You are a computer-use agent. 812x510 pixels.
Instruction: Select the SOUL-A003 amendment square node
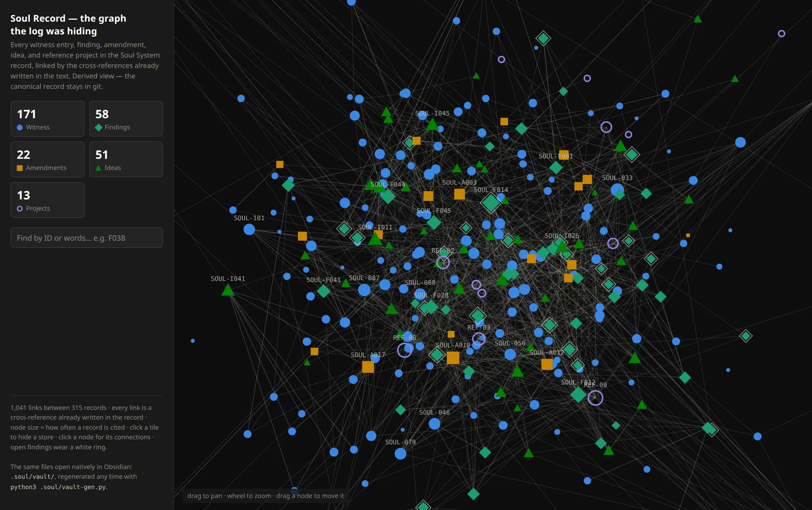pyautogui.click(x=459, y=194)
